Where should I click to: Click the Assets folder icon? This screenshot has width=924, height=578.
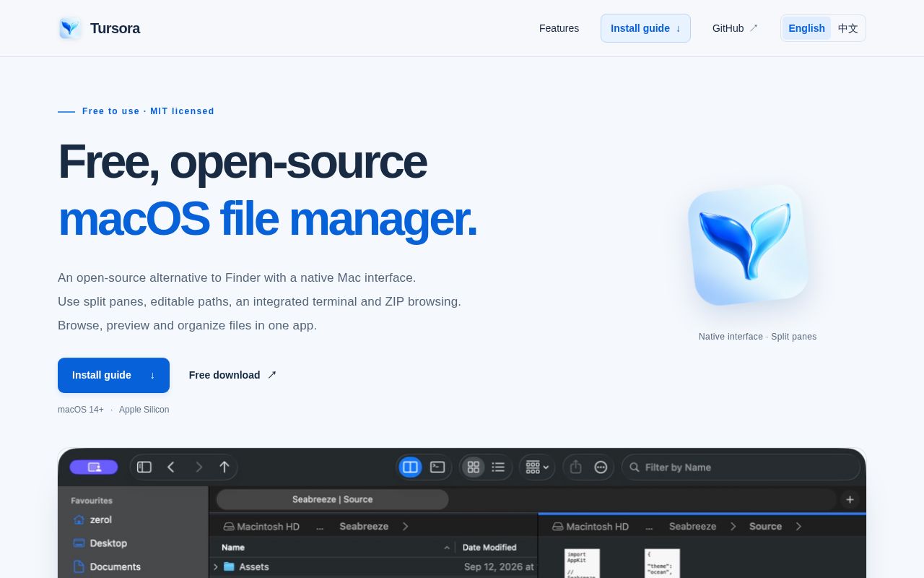click(229, 566)
